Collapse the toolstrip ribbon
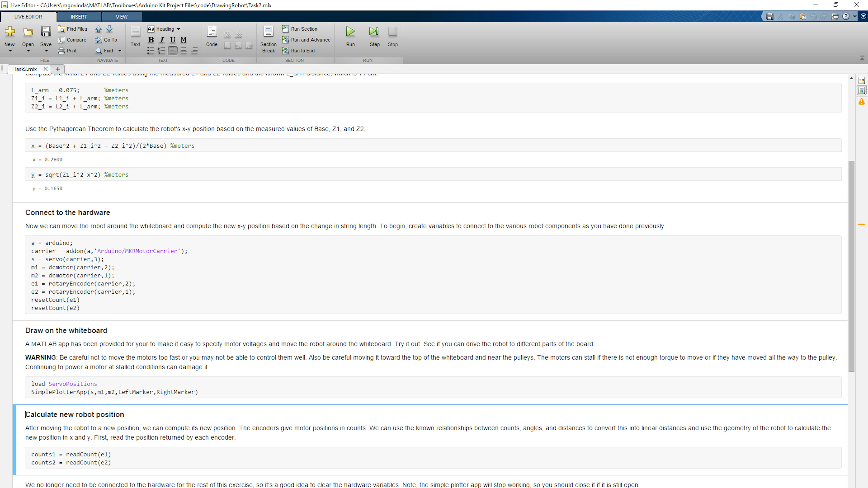868x488 pixels. [862, 58]
